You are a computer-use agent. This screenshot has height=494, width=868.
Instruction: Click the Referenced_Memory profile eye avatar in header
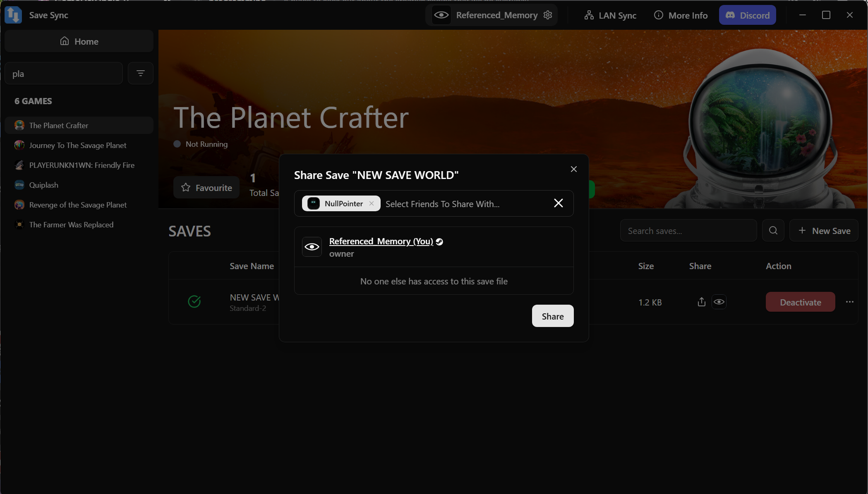[x=441, y=15]
